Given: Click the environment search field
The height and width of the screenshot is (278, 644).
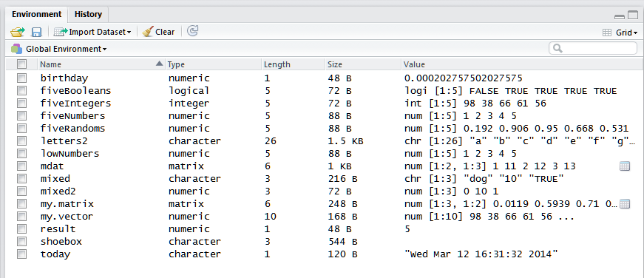Looking at the screenshot, I should click(x=593, y=48).
